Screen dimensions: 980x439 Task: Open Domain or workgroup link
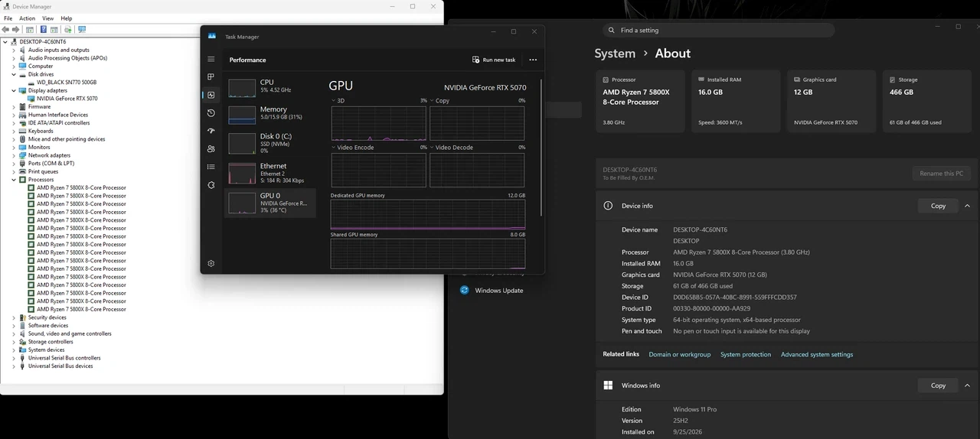tap(680, 354)
